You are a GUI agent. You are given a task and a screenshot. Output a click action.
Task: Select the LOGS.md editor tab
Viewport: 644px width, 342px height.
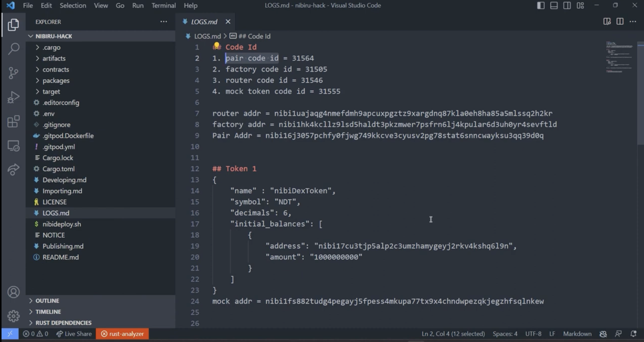click(x=205, y=22)
